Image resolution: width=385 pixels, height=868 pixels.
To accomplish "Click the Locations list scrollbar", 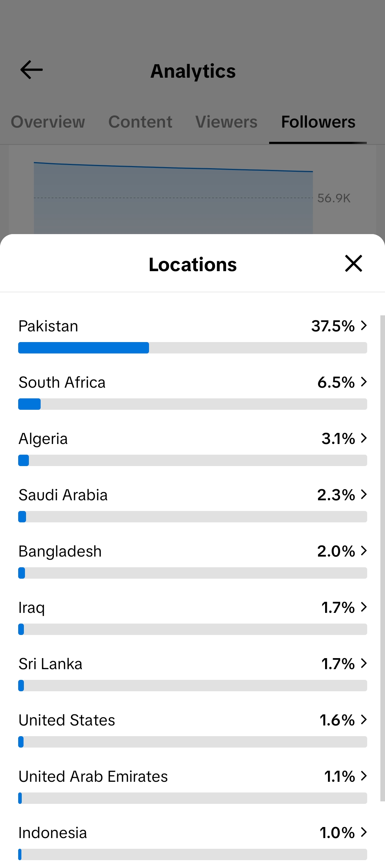I will tap(383, 558).
